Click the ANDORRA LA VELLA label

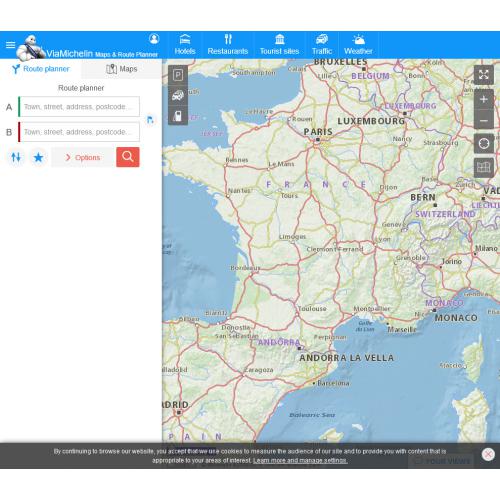347,358
